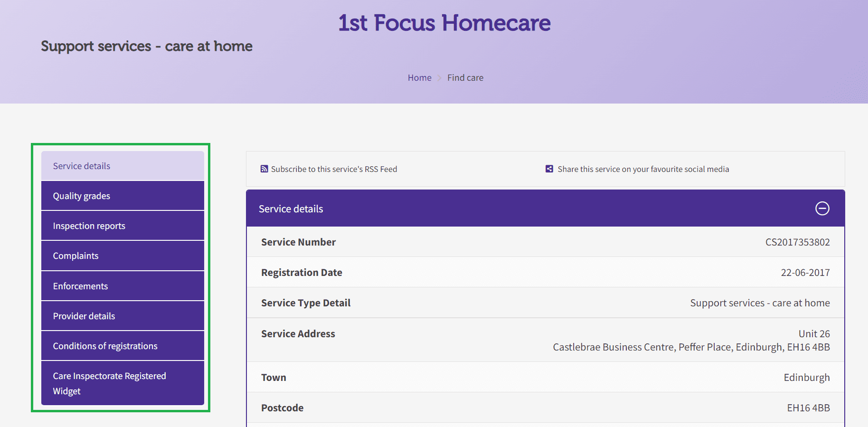Open the Service details sidebar tab
868x427 pixels.
(123, 166)
